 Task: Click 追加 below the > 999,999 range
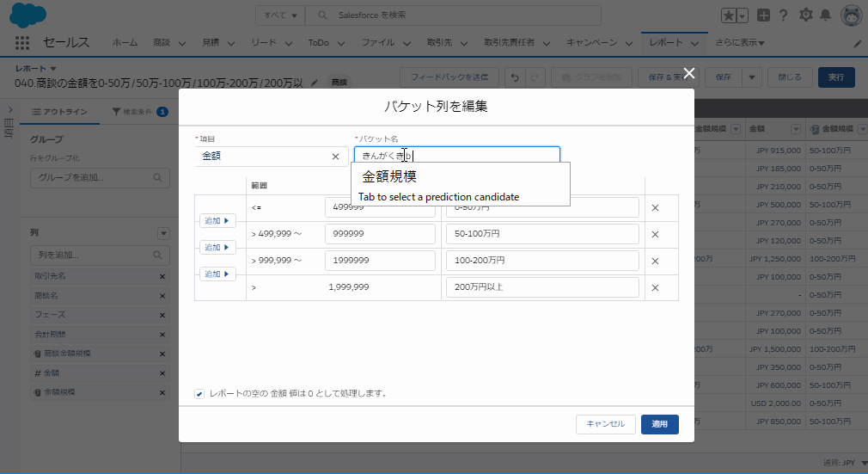click(x=217, y=274)
